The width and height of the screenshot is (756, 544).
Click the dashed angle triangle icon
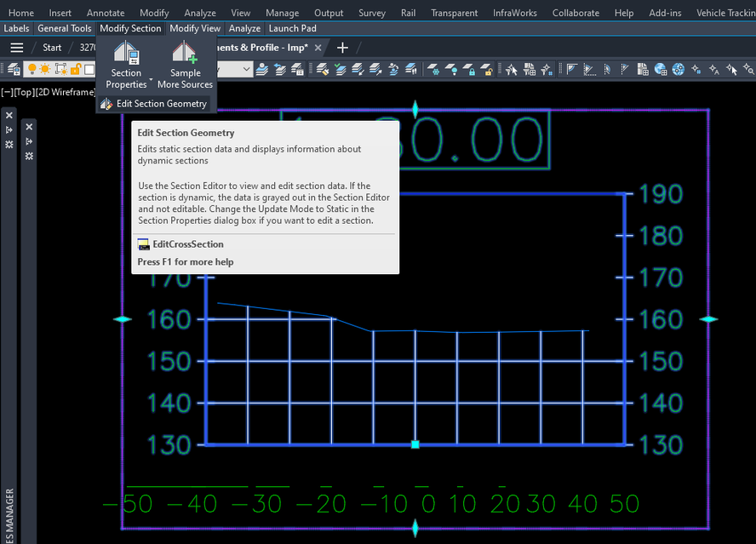(x=589, y=70)
